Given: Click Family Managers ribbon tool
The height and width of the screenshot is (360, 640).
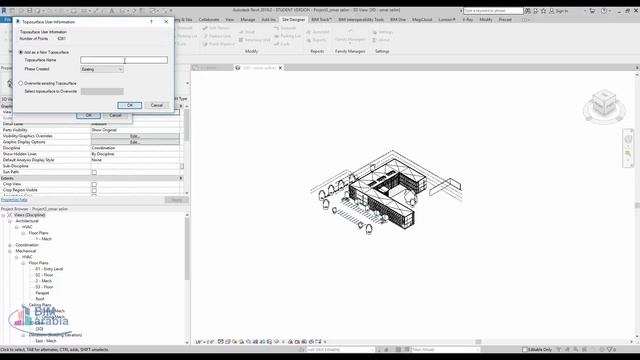Looking at the screenshot, I should click(x=350, y=36).
